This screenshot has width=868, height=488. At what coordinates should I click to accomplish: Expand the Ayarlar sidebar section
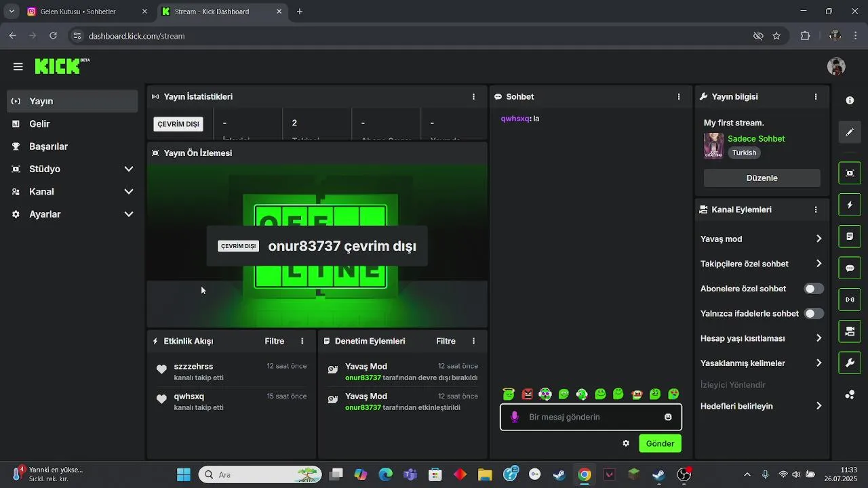click(x=129, y=214)
